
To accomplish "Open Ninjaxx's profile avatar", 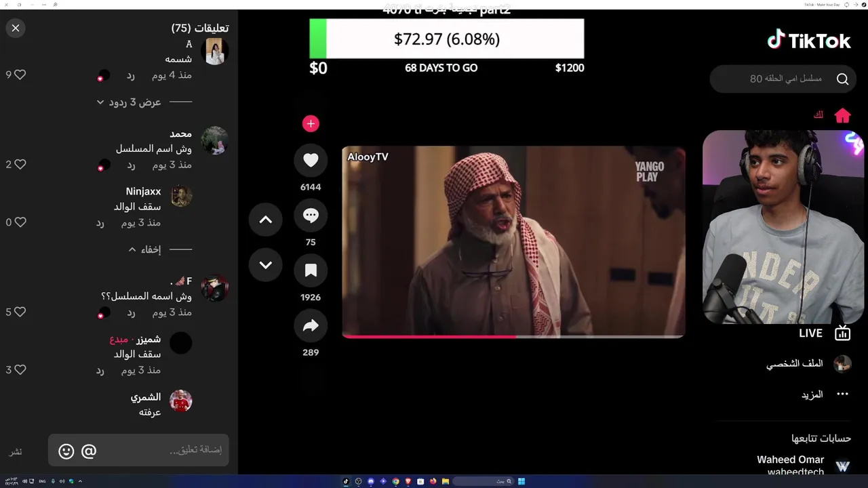I will coord(181,197).
